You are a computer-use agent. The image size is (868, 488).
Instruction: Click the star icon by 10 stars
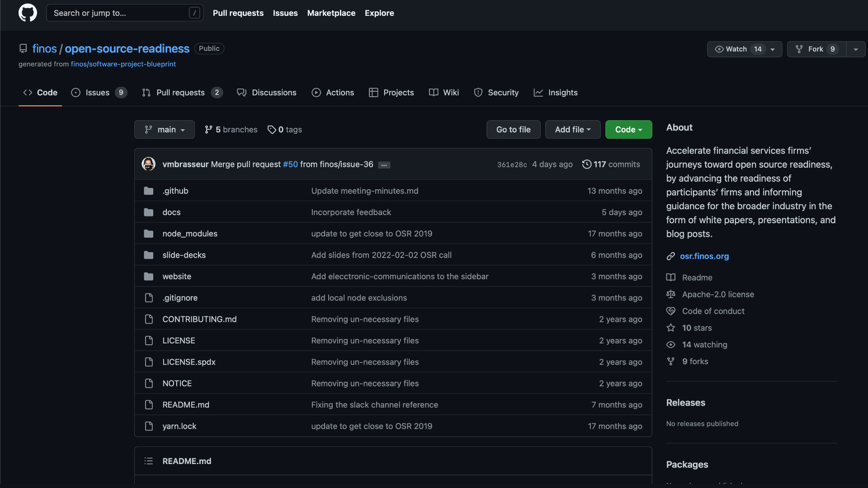pyautogui.click(x=670, y=328)
